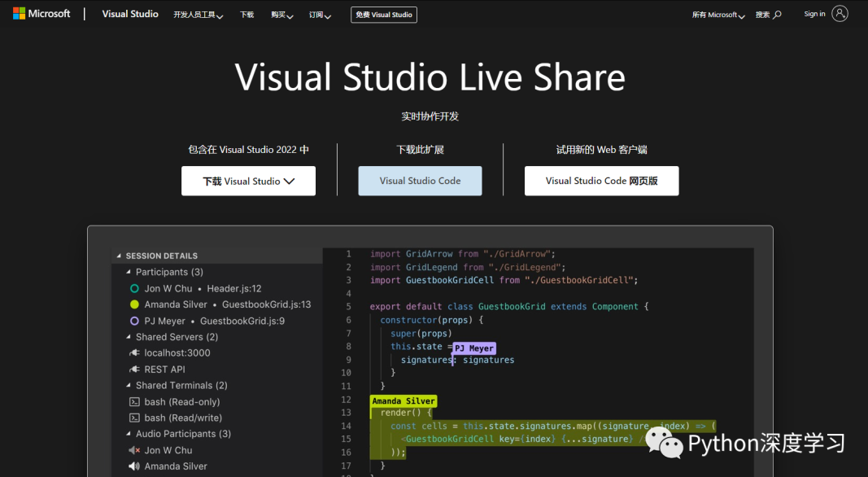Click the 免费 Visual Studio button
The width and height of the screenshot is (868, 477).
click(x=384, y=15)
